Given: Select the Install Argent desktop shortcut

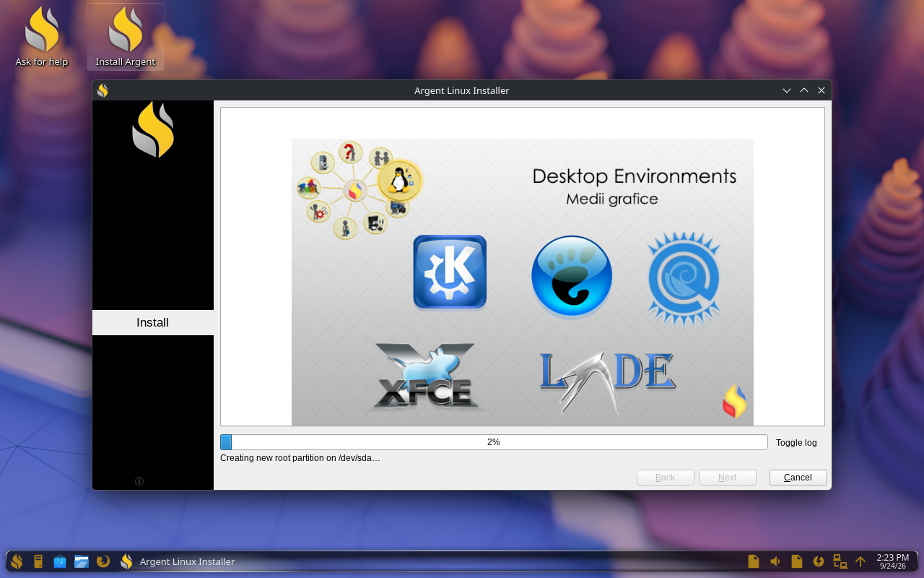Looking at the screenshot, I should click(x=126, y=38).
